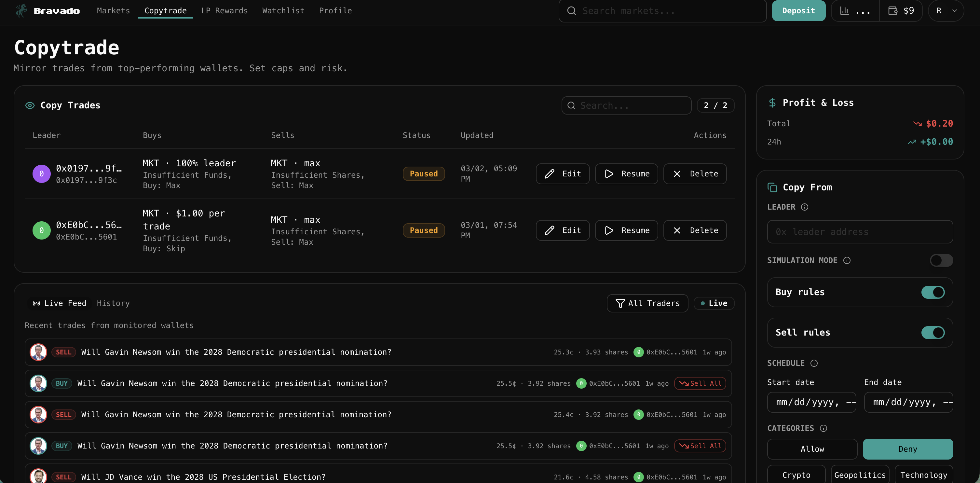Open the R profile dropdown menu
Viewport: 980px width, 483px height.
tap(946, 11)
